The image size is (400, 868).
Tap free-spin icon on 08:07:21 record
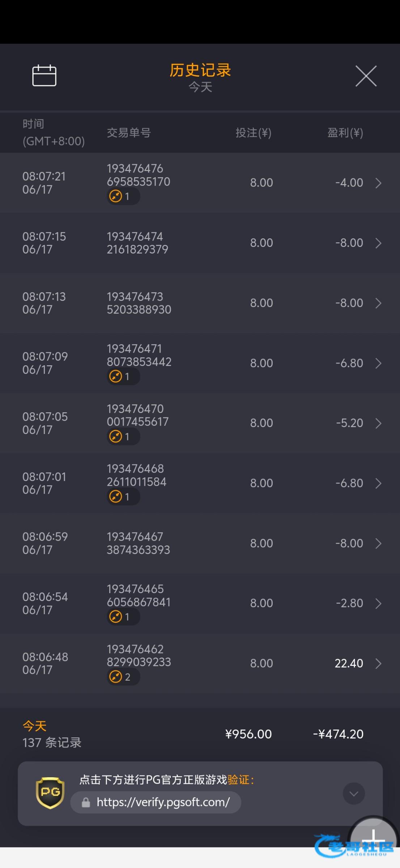coord(116,196)
